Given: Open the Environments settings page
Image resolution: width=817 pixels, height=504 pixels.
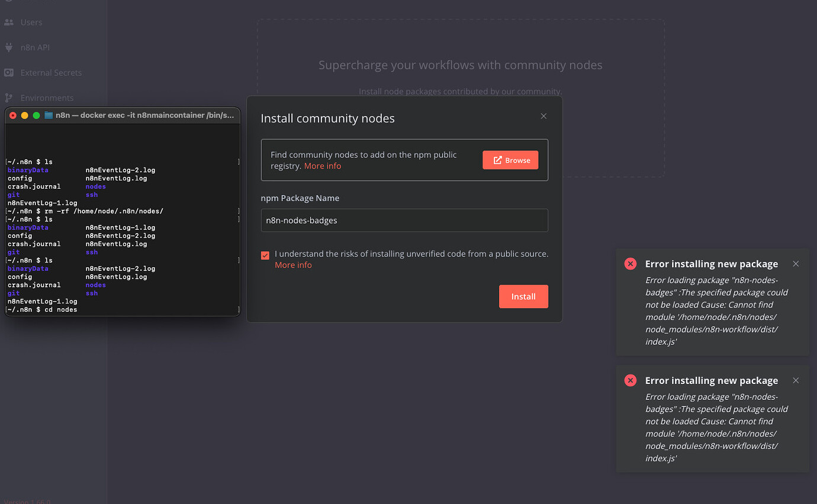Looking at the screenshot, I should (x=47, y=97).
